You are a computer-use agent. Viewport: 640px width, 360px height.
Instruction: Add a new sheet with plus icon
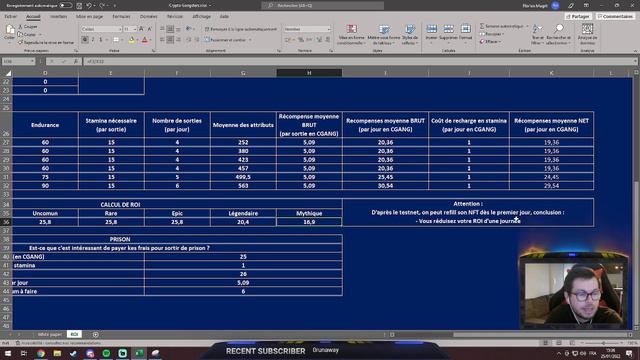point(96,334)
